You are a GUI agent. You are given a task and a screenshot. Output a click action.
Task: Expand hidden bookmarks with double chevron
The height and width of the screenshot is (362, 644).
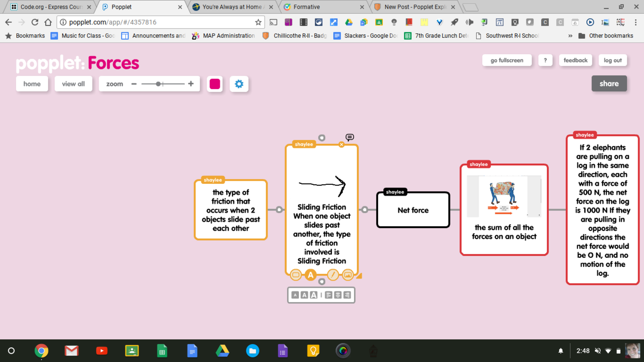(x=570, y=36)
